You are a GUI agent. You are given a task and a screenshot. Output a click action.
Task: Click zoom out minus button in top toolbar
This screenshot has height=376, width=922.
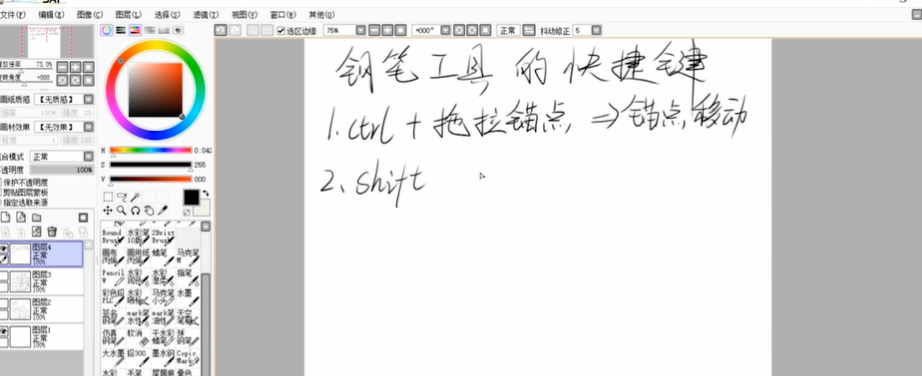point(375,30)
